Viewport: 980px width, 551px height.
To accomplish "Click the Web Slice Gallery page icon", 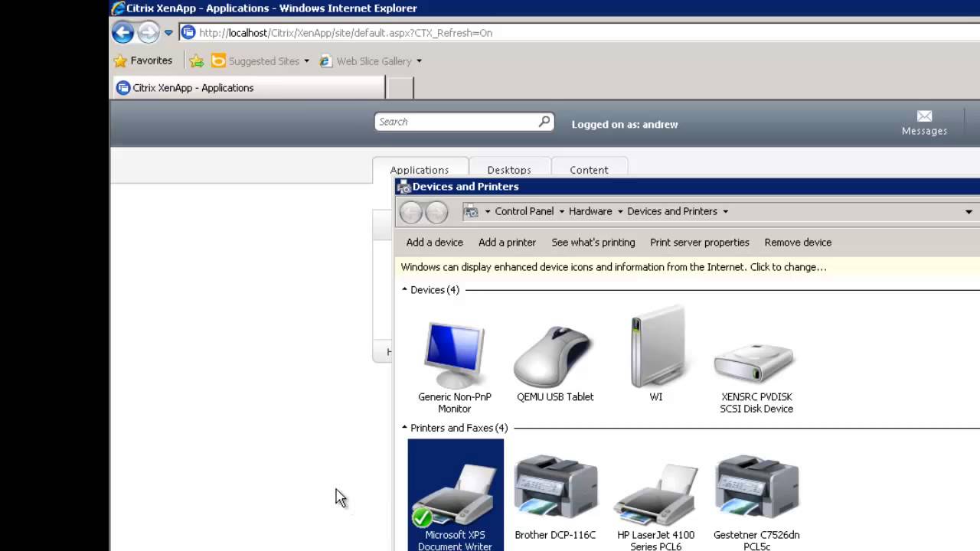I will [x=325, y=61].
